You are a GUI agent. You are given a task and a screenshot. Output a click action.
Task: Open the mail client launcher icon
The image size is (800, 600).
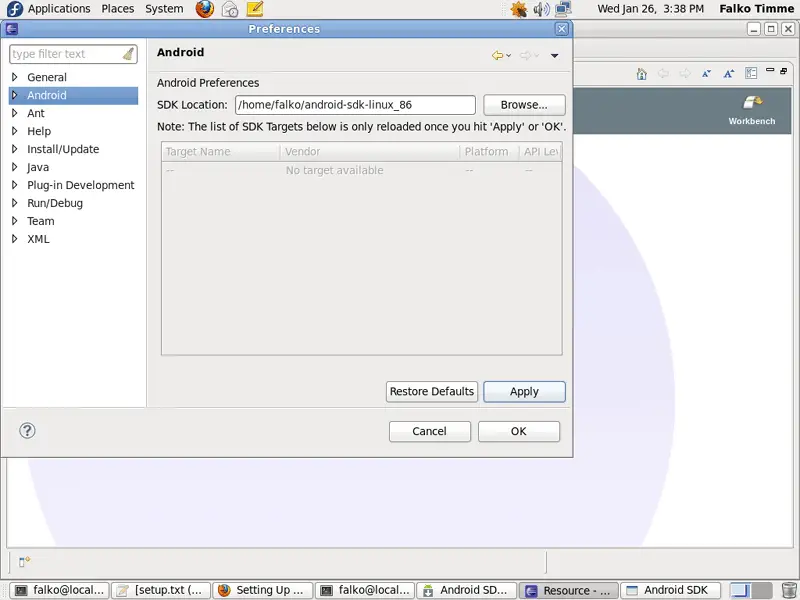pyautogui.click(x=230, y=9)
